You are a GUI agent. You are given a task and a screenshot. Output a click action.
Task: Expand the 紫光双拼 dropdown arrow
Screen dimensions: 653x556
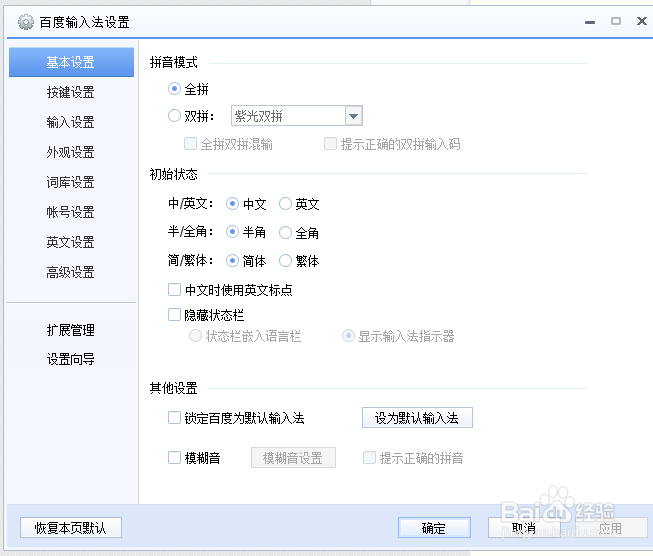pos(354,116)
